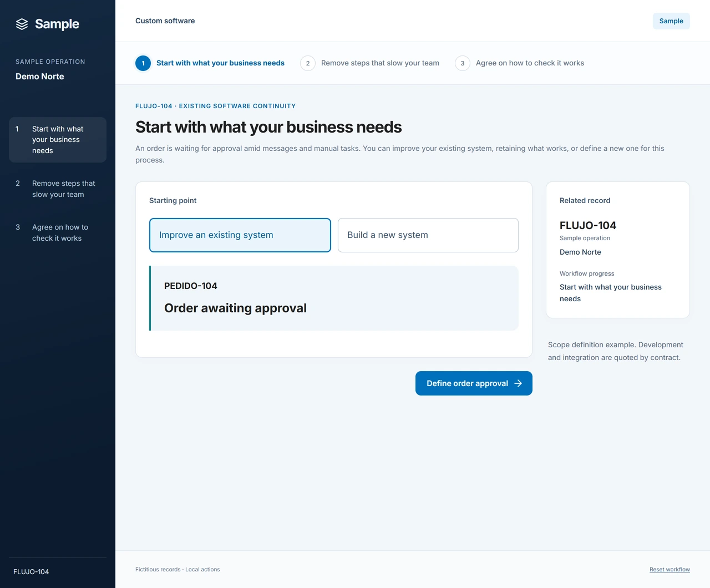Select Build a new system option
Viewport: 710px width, 588px height.
428,235
